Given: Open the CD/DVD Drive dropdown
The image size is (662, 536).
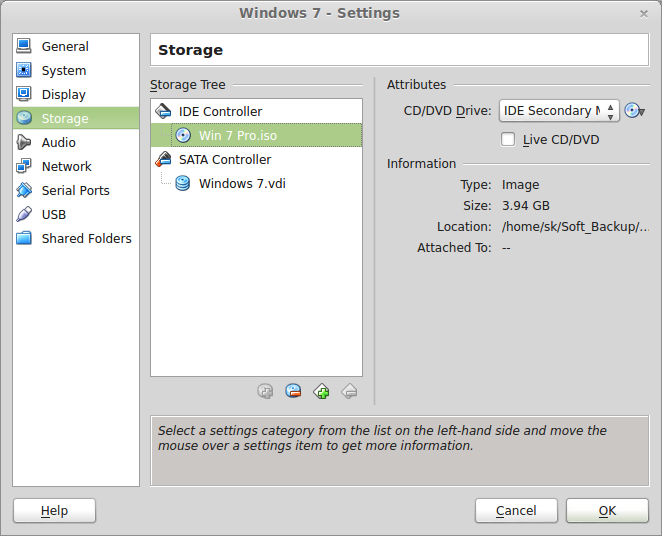Looking at the screenshot, I should coord(559,111).
